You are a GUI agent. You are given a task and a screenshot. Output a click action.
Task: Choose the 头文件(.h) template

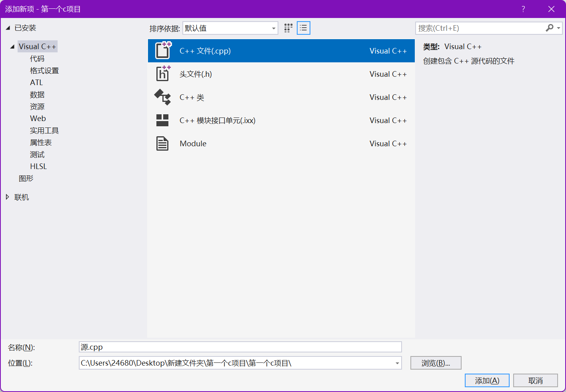click(281, 74)
